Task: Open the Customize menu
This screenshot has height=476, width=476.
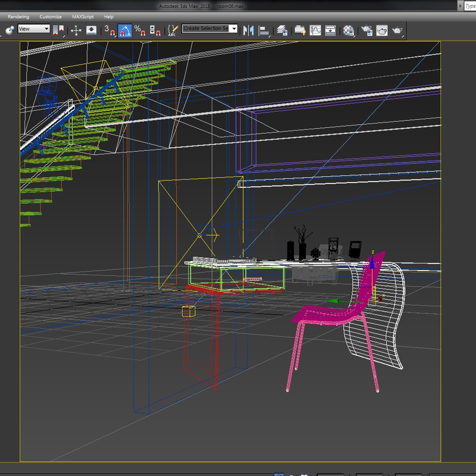Action: click(x=50, y=17)
